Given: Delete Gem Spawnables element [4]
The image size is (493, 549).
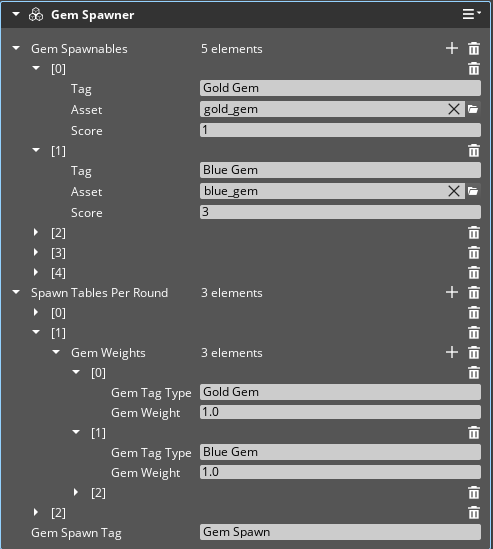Looking at the screenshot, I should tap(474, 272).
